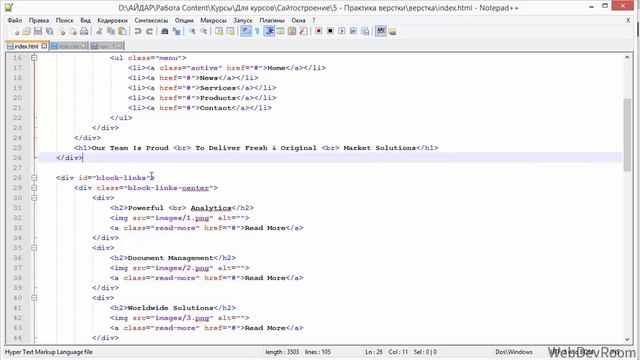
Task: Open the Правка menu
Action: coord(39,20)
